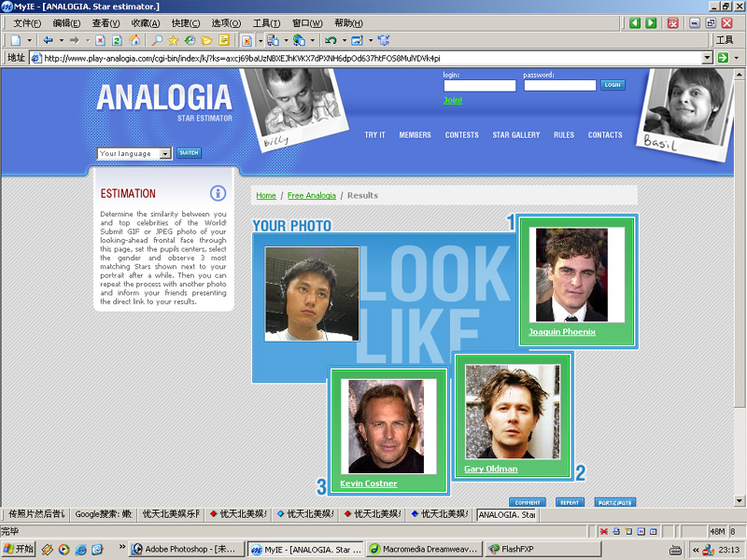Click the REPEAT button

(x=570, y=502)
